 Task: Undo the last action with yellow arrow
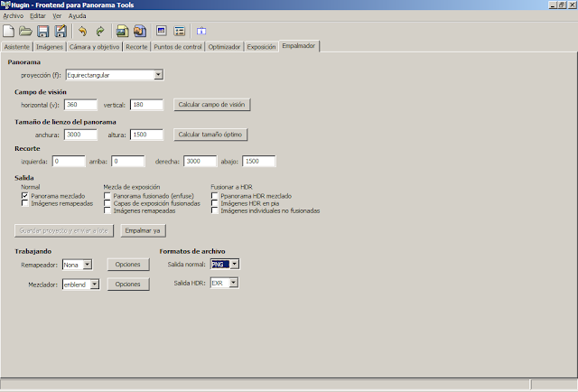pyautogui.click(x=82, y=31)
